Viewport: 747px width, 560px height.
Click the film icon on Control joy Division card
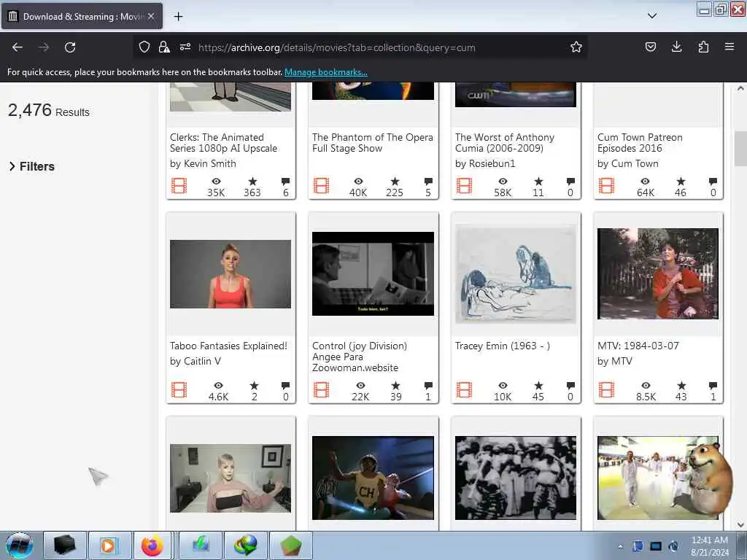[x=322, y=389]
